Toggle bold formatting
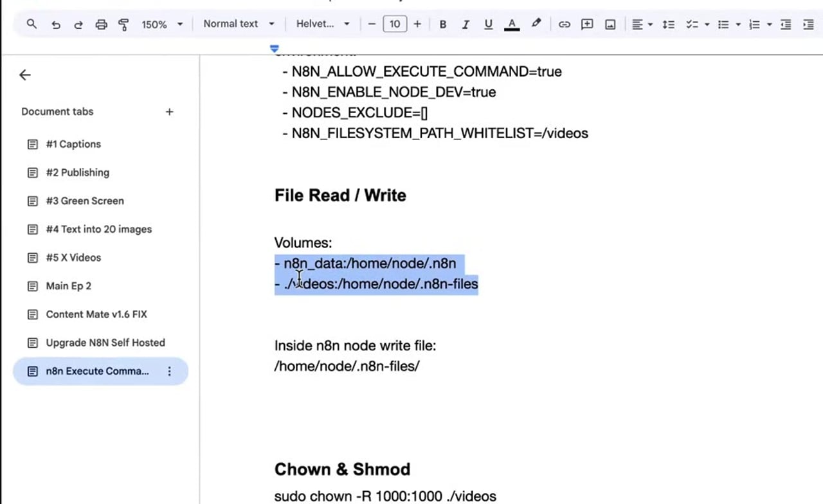The height and width of the screenshot is (504, 823). click(442, 24)
